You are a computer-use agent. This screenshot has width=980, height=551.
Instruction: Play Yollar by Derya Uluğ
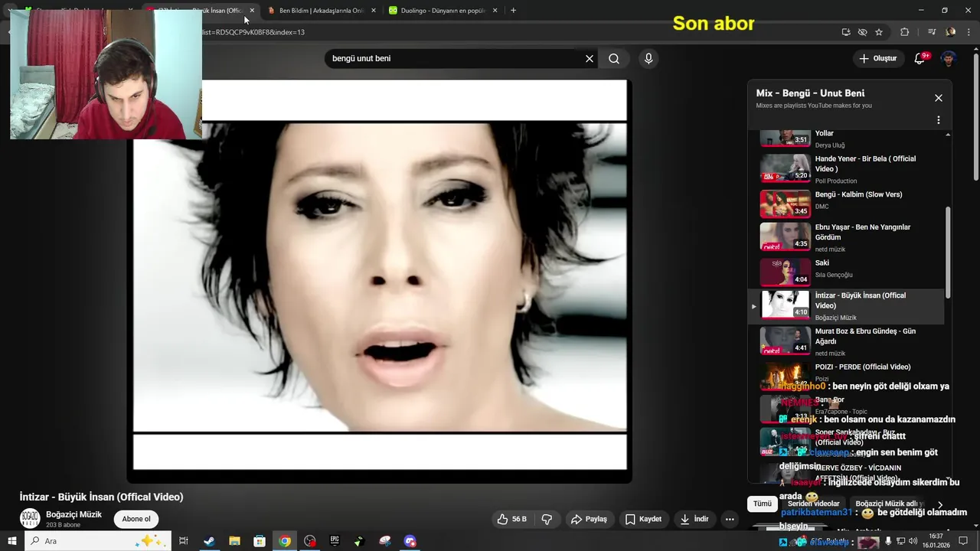pyautogui.click(x=848, y=139)
